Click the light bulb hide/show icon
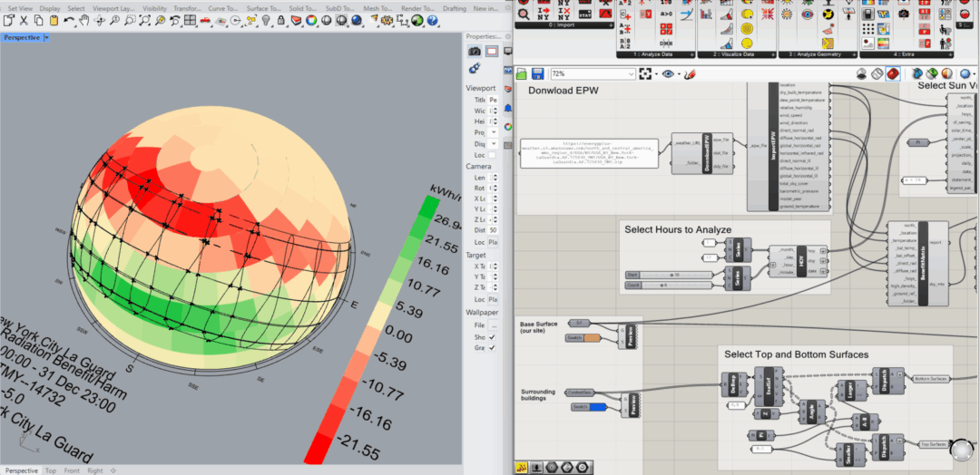Viewport: 980px width, 475px height. coord(266,21)
